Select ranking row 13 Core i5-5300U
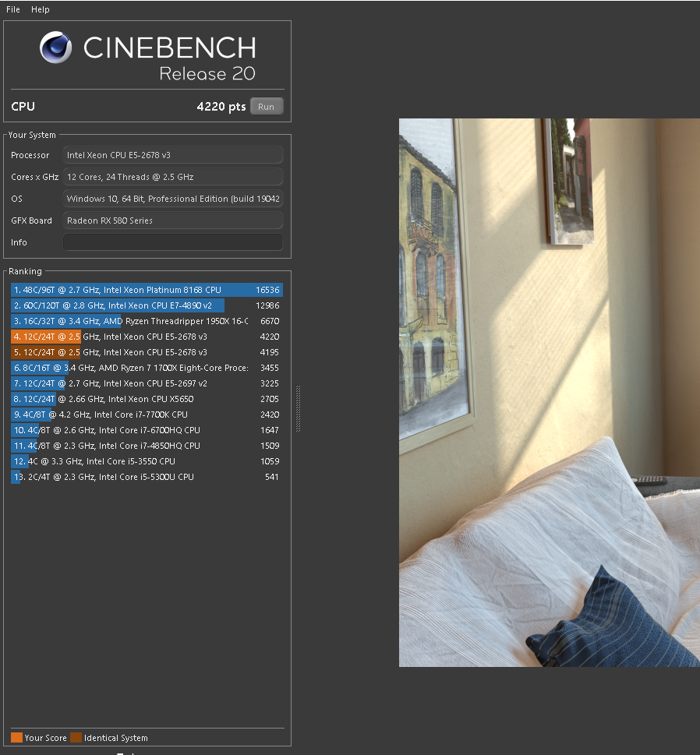 (x=147, y=477)
